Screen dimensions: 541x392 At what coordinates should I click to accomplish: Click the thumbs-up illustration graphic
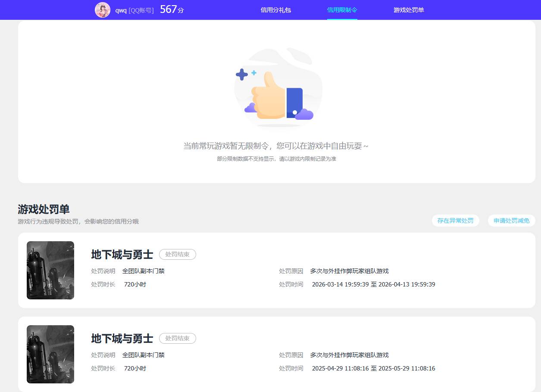(278, 88)
